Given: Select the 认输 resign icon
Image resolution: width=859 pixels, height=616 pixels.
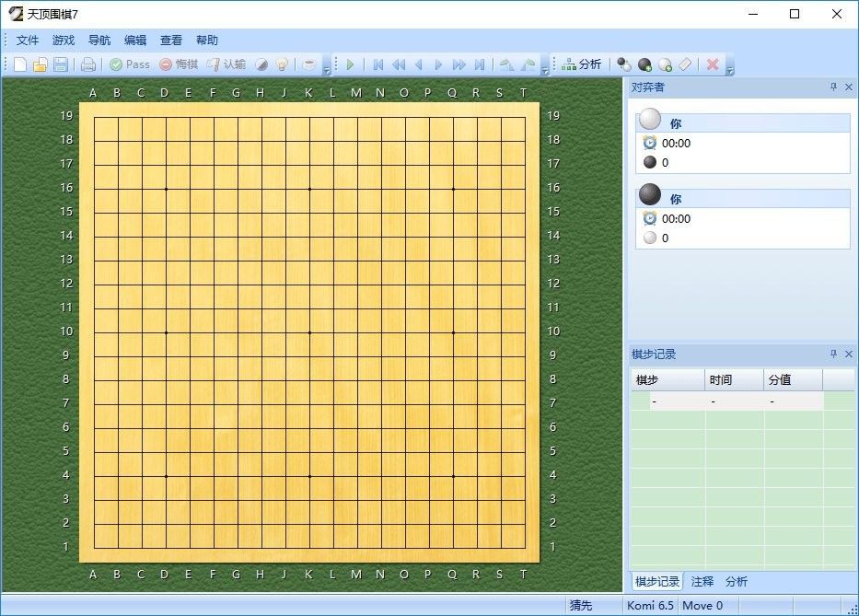Looking at the screenshot, I should [226, 64].
